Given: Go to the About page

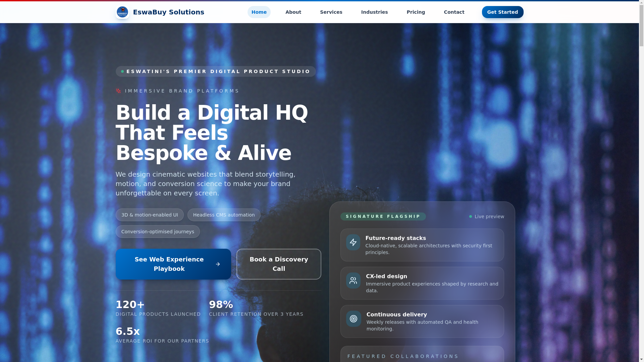Looking at the screenshot, I should tap(293, 12).
